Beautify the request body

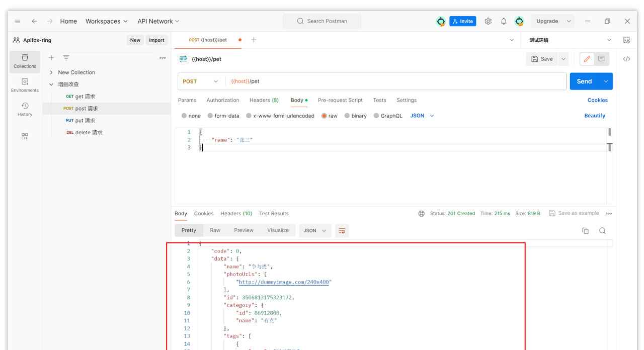coord(595,116)
